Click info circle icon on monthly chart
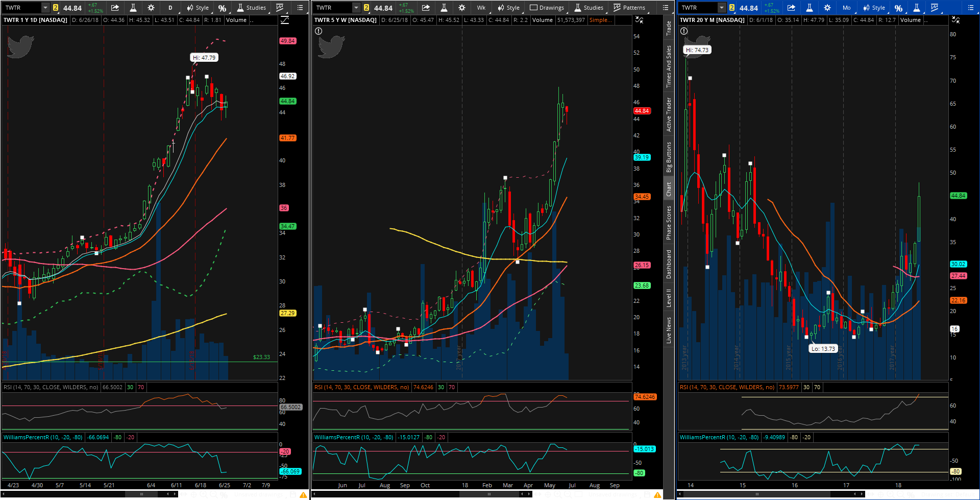 pos(684,31)
